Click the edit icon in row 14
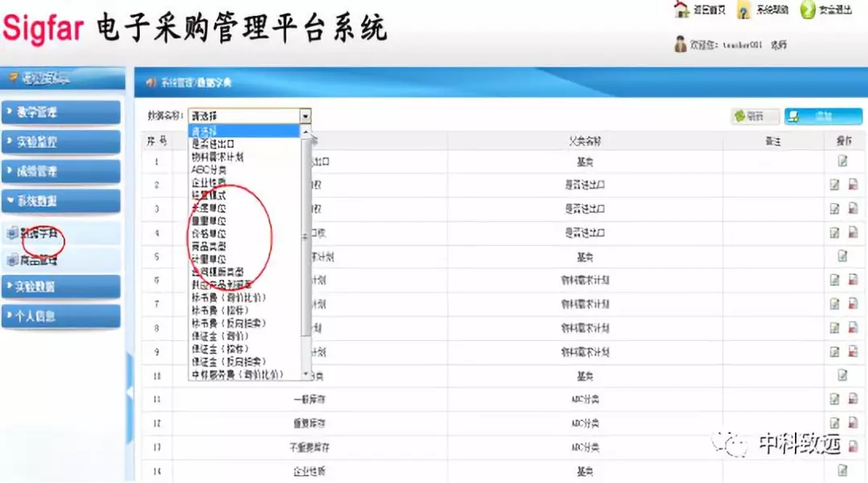Screen dimensions: 868x483 tap(842, 469)
